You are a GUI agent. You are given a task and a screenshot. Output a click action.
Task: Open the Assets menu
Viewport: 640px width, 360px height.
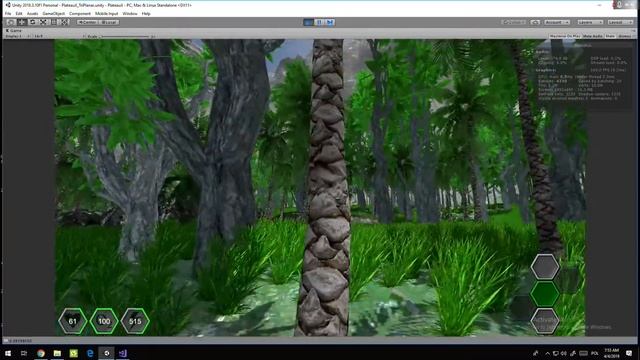32,13
